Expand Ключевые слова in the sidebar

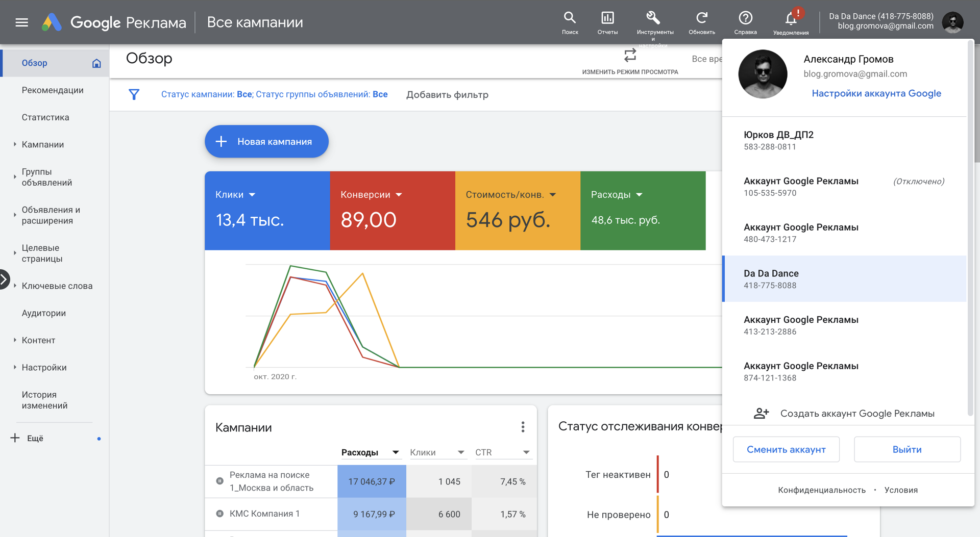coord(15,286)
